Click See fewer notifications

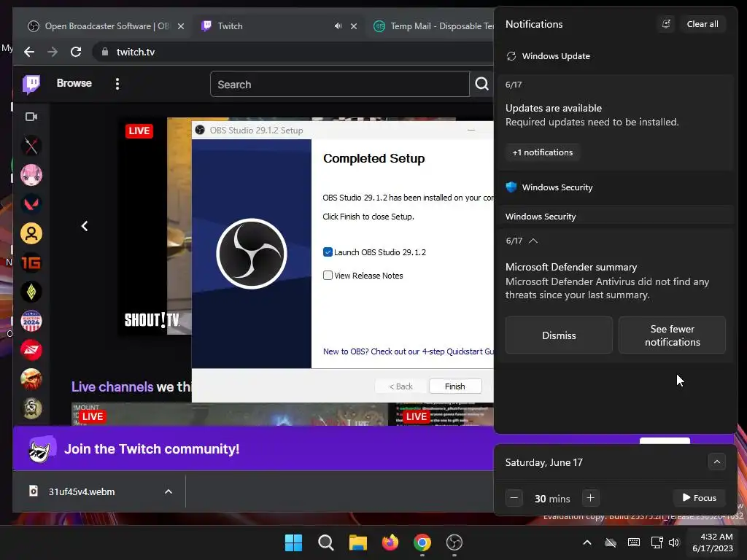tap(672, 335)
